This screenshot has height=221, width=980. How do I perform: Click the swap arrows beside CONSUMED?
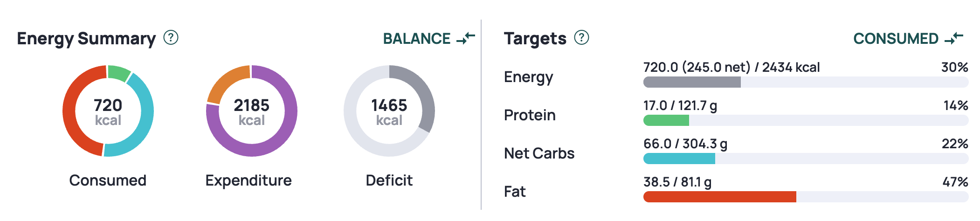click(x=954, y=38)
